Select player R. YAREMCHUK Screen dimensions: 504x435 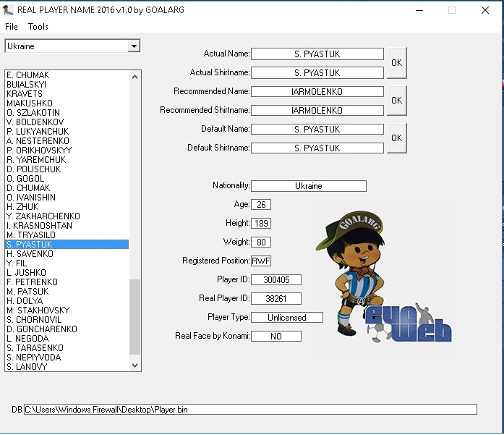coord(67,159)
